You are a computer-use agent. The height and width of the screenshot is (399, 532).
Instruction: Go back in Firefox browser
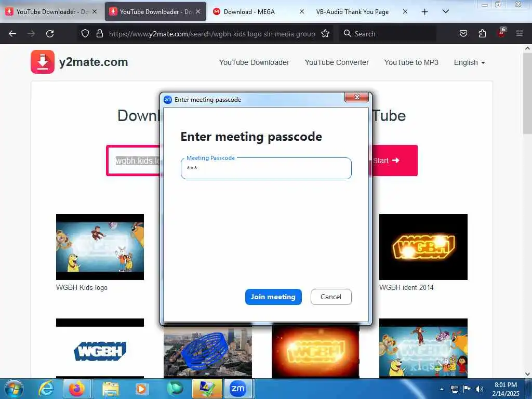tap(12, 34)
